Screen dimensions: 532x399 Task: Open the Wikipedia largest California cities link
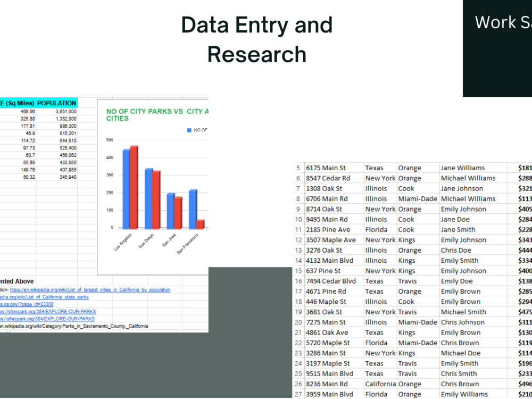(90, 290)
